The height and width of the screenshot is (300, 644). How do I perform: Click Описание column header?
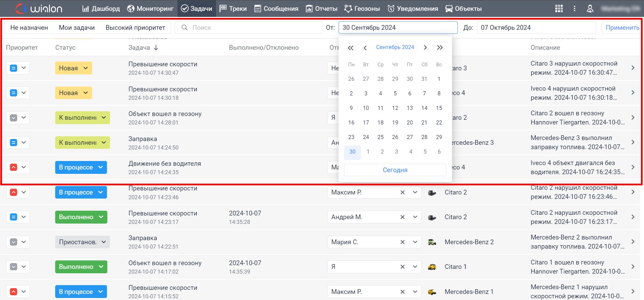545,48
